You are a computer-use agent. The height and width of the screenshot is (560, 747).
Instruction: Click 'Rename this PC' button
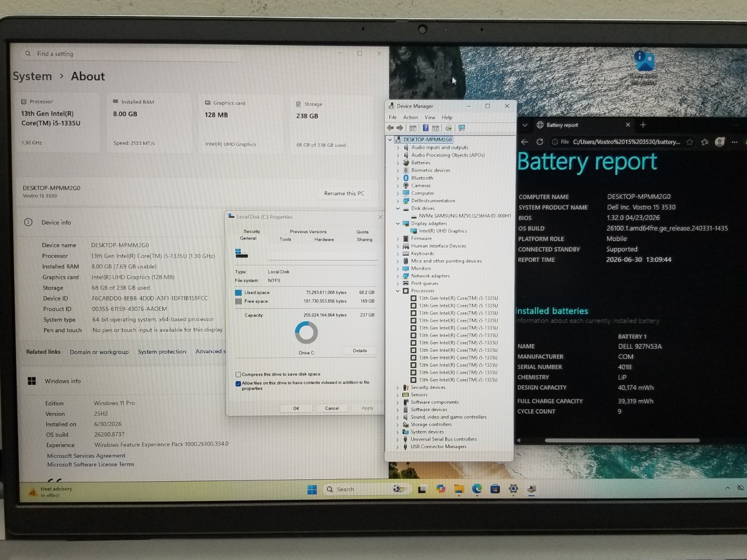tap(344, 193)
